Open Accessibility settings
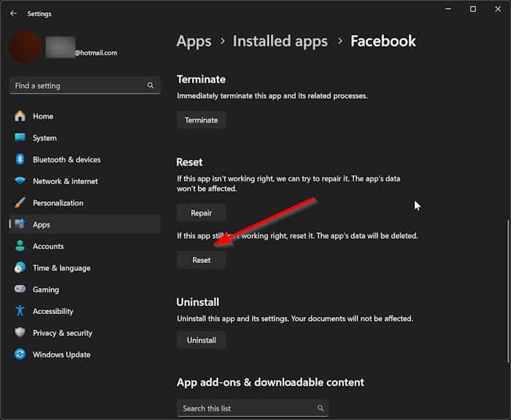Viewport: 511px width, 420px height. pyautogui.click(x=85, y=311)
